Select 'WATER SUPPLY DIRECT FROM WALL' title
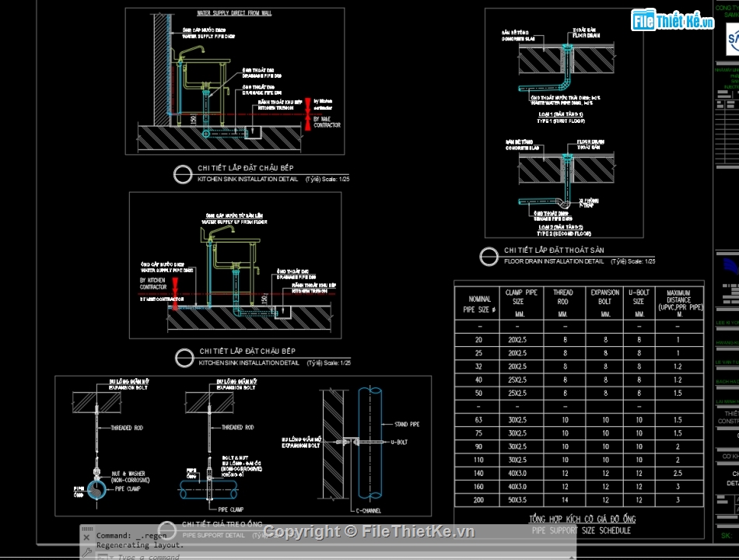 (x=234, y=13)
